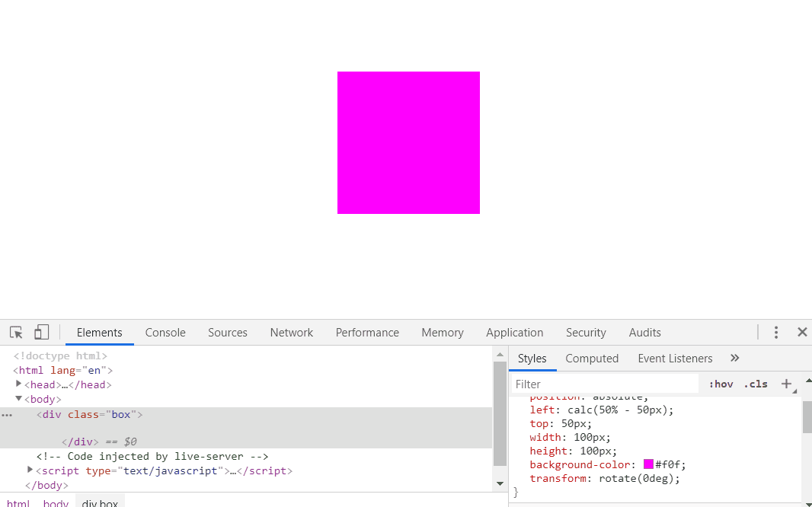The image size is (812, 507).
Task: Click the background-color property name
Action: (580, 464)
